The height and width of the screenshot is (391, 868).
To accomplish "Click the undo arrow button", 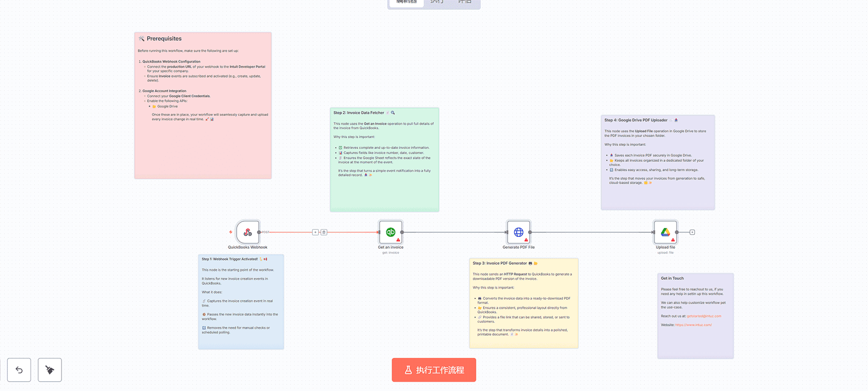I will click(x=19, y=370).
